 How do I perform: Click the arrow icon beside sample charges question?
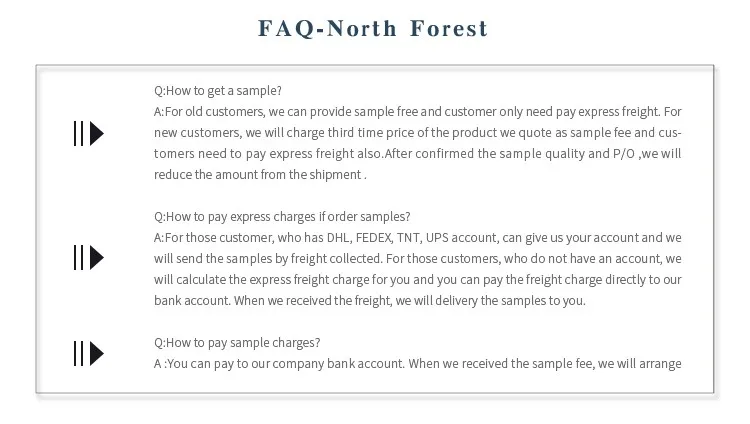[88, 353]
